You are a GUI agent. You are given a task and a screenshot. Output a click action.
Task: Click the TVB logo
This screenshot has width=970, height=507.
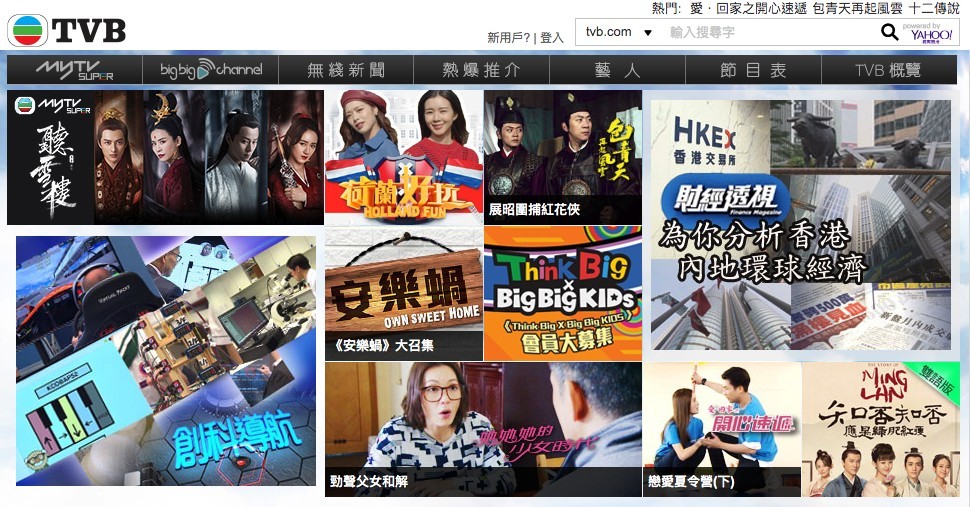click(x=67, y=30)
